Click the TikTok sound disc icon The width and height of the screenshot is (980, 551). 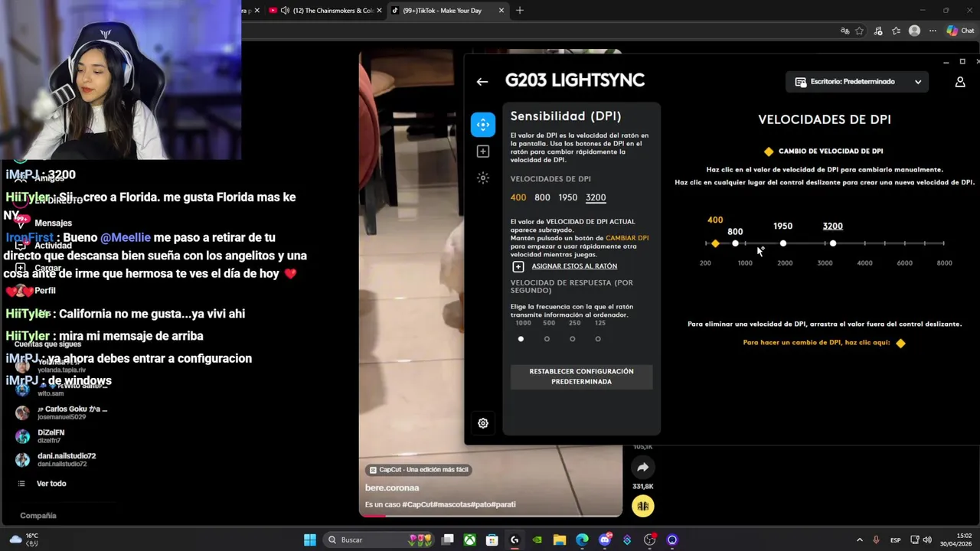pos(642,506)
